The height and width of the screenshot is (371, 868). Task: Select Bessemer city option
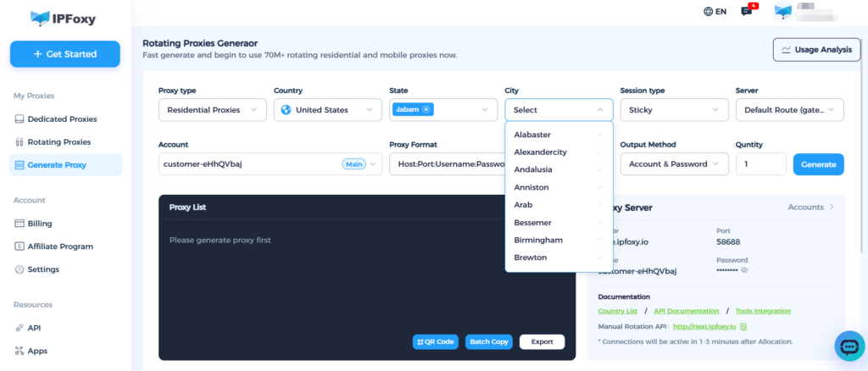(559, 222)
